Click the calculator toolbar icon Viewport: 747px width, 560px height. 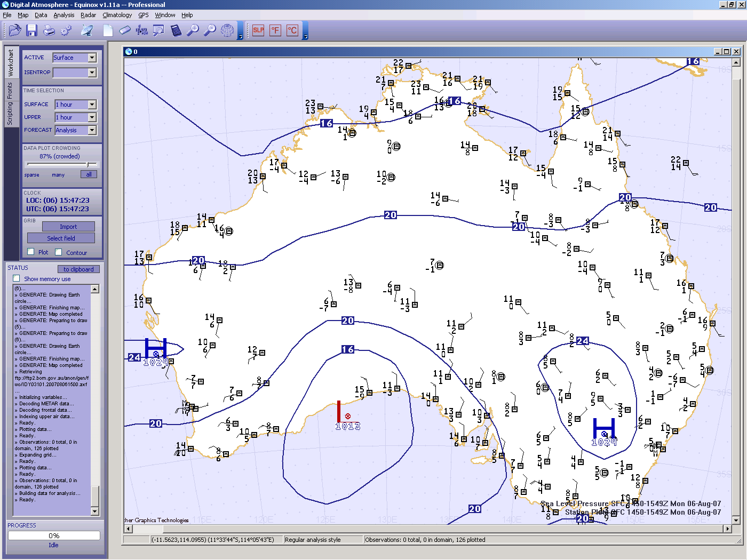tap(176, 30)
